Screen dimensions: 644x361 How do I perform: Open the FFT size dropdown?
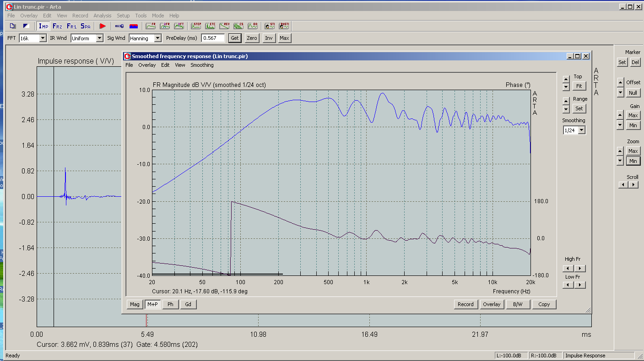(43, 38)
